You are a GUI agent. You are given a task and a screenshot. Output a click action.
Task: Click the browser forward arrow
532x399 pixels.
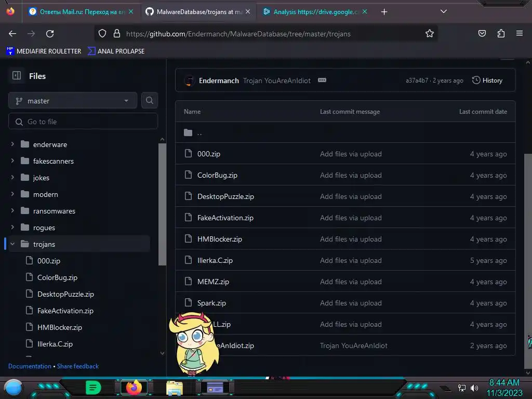click(x=31, y=34)
